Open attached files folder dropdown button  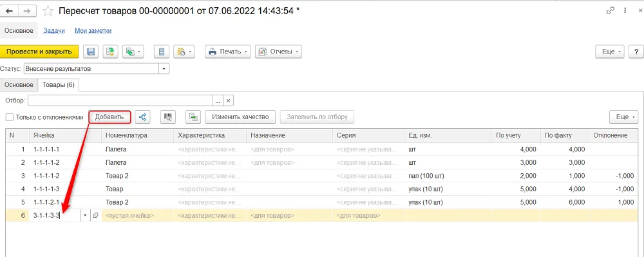184,52
